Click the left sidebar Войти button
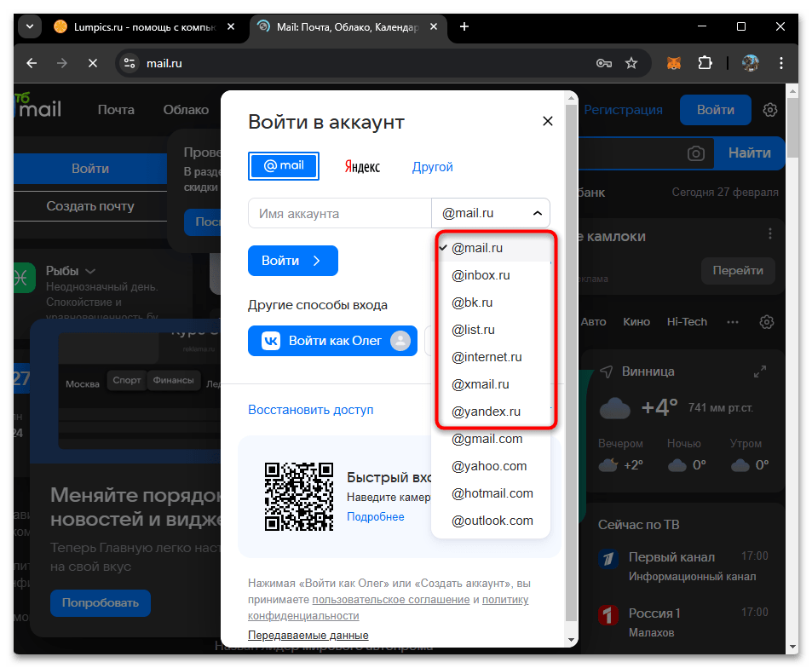 click(x=90, y=169)
